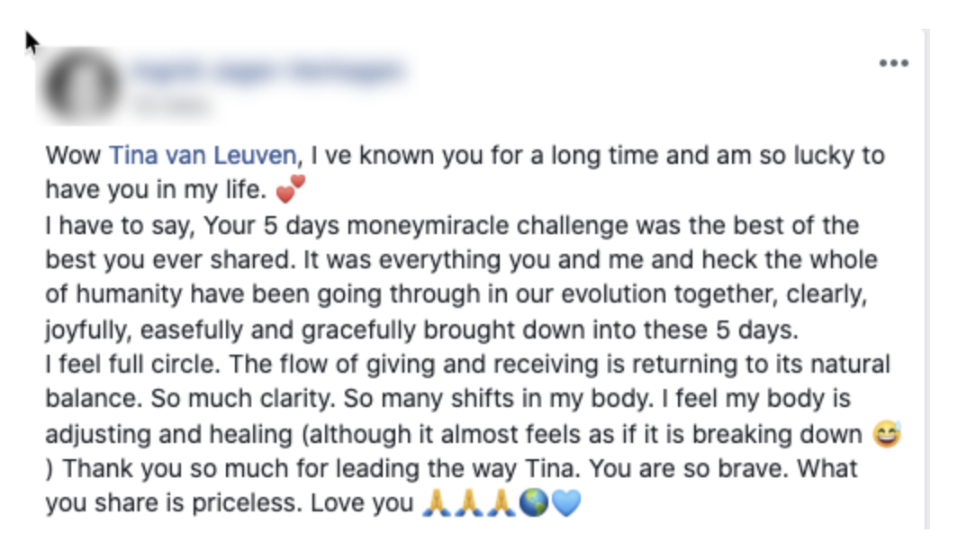Click the word "Wow" opening the post
Image resolution: width=958 pixels, height=560 pixels.
tap(74, 156)
